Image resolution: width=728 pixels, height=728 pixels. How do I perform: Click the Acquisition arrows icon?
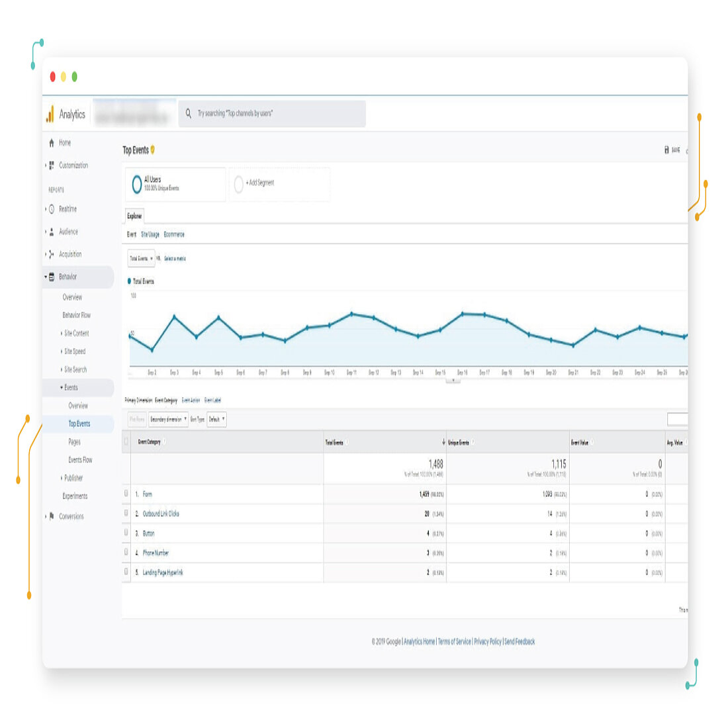pyautogui.click(x=52, y=254)
